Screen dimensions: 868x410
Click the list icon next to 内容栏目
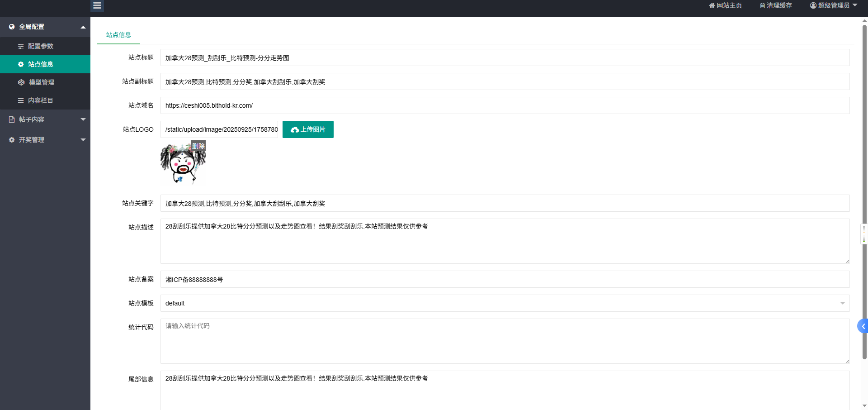pyautogui.click(x=21, y=100)
